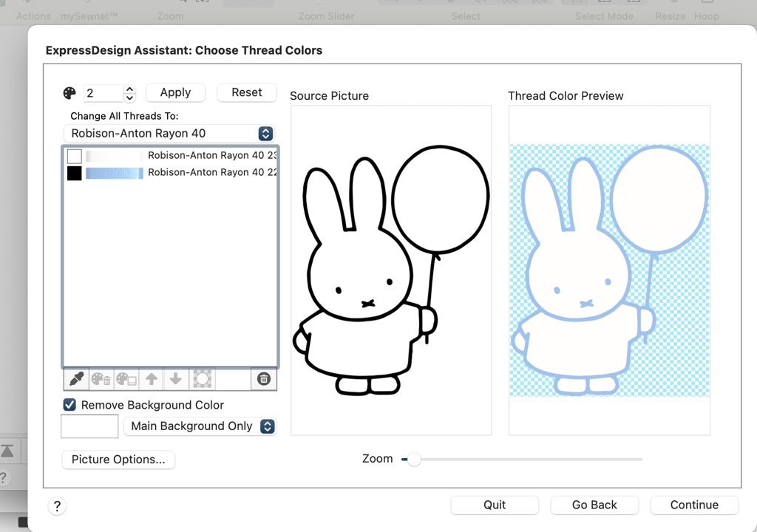The height and width of the screenshot is (532, 757).
Task: Open the Main Background Only dropdown
Action: 200,426
